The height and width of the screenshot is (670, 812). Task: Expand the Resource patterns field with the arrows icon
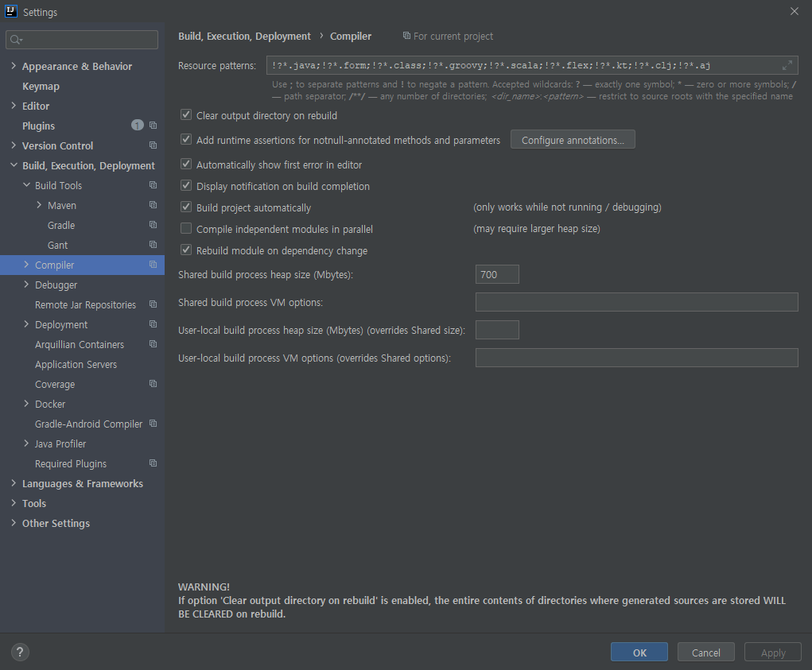pyautogui.click(x=787, y=65)
